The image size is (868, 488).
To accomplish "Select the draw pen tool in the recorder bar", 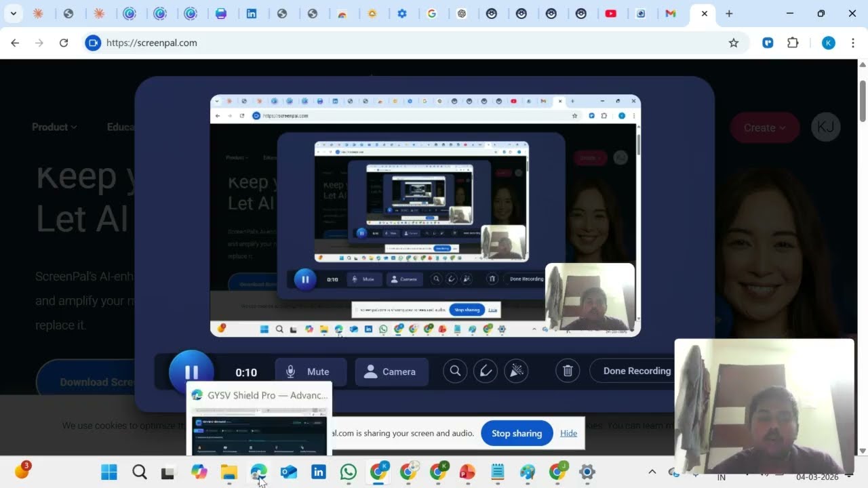I will 486,371.
